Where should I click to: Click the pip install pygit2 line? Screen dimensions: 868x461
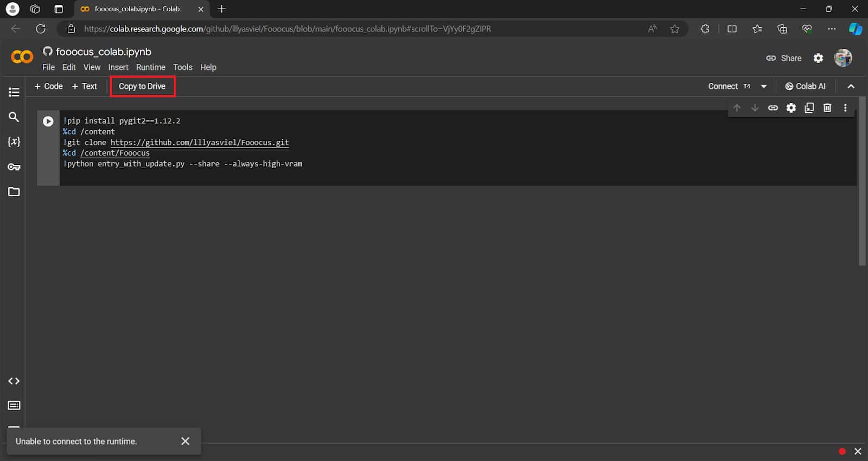122,121
